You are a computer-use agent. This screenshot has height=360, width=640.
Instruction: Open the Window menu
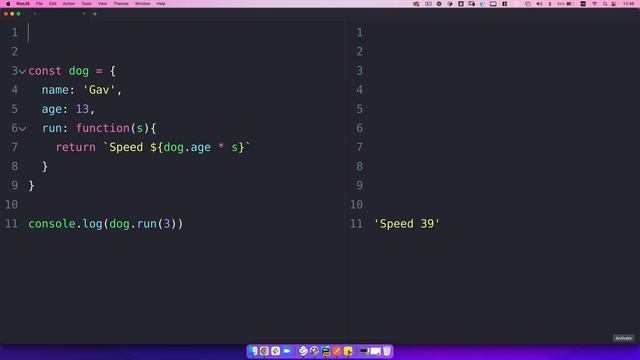click(142, 4)
